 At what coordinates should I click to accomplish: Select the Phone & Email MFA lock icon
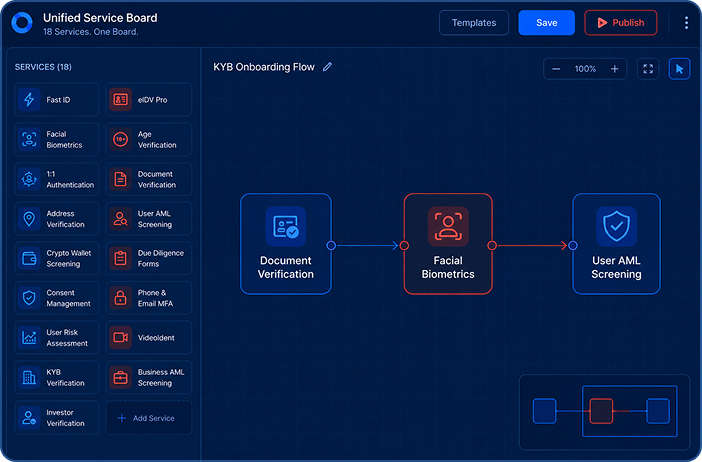click(x=120, y=298)
